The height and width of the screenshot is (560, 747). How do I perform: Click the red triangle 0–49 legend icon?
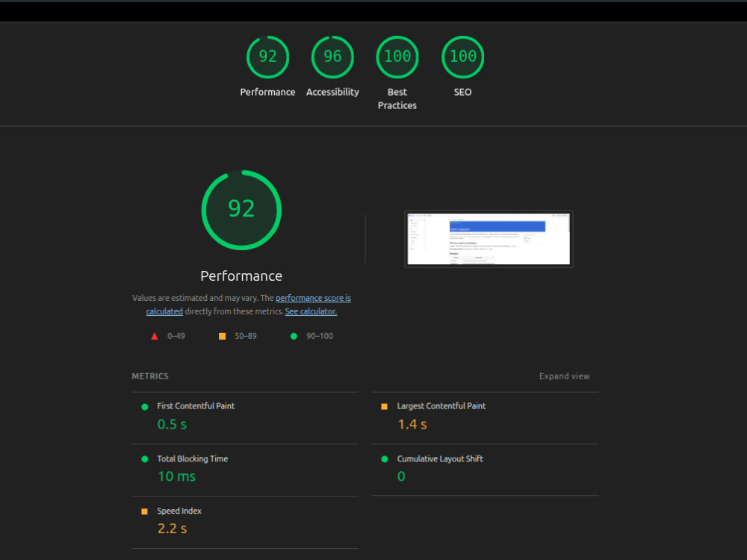click(155, 336)
